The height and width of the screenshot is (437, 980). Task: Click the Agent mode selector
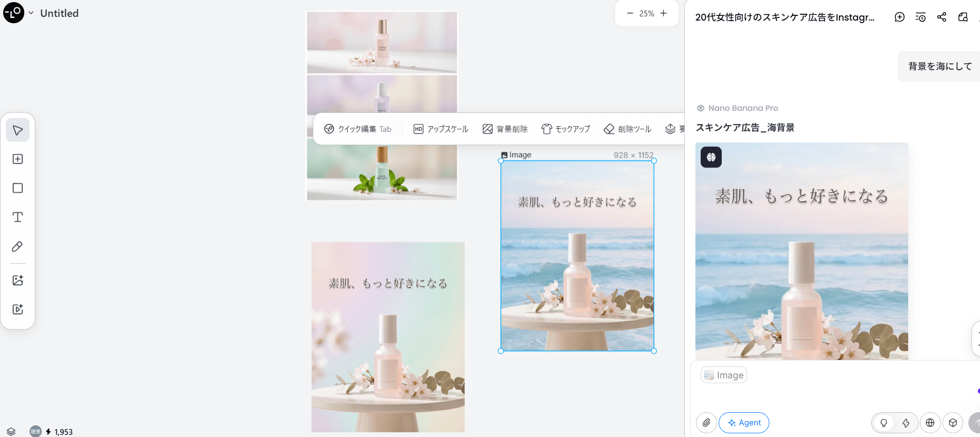coord(743,423)
